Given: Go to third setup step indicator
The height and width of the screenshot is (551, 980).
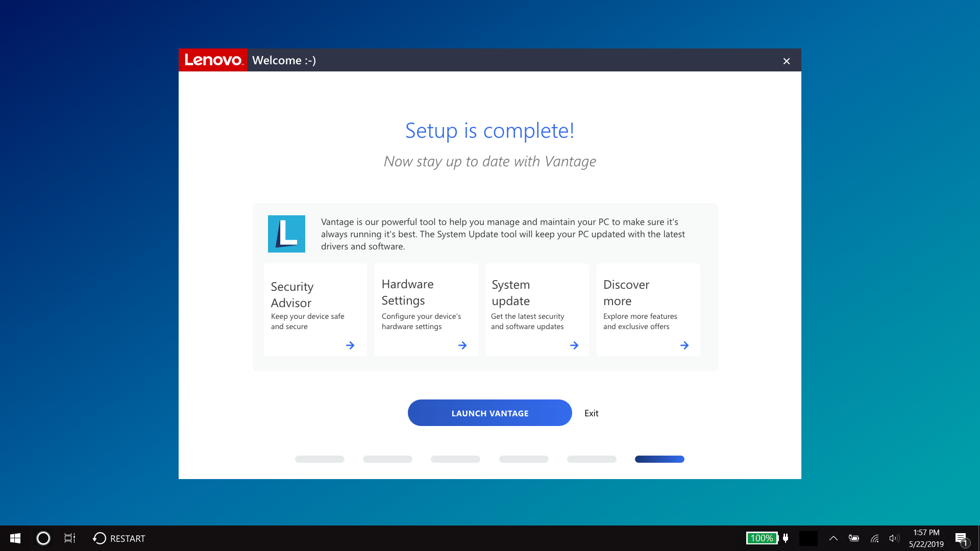Looking at the screenshot, I should (x=455, y=459).
